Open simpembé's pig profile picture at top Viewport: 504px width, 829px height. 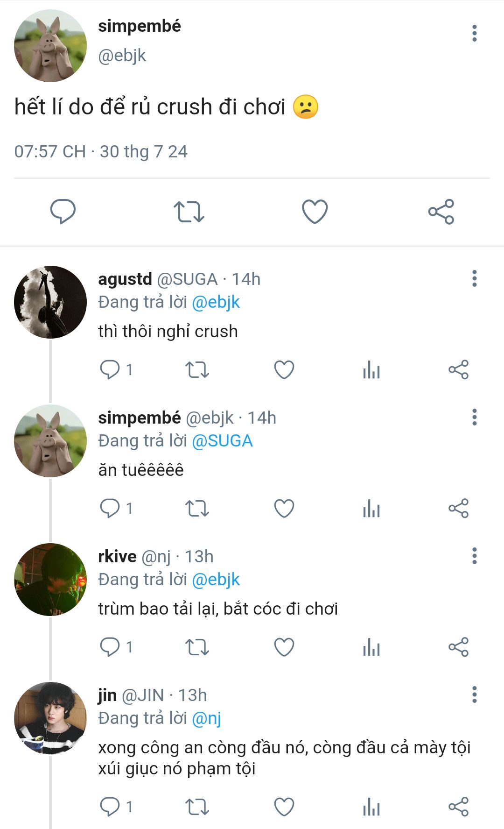coord(50,46)
